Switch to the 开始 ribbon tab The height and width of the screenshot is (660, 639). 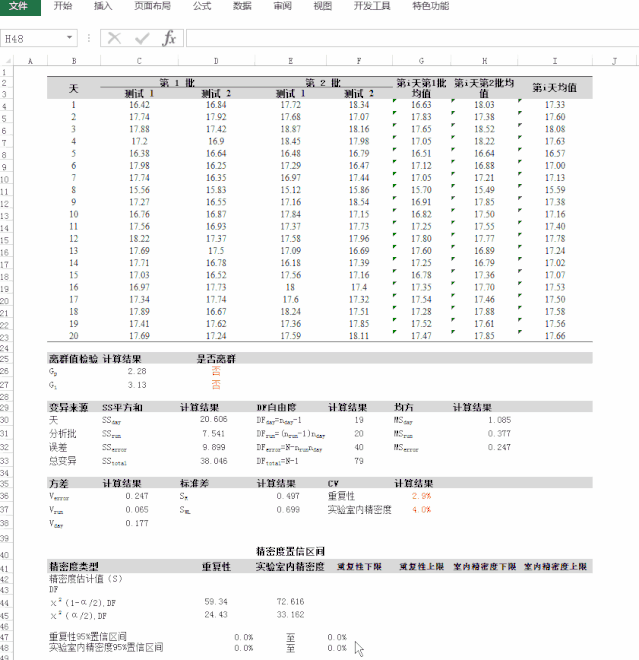coord(62,6)
